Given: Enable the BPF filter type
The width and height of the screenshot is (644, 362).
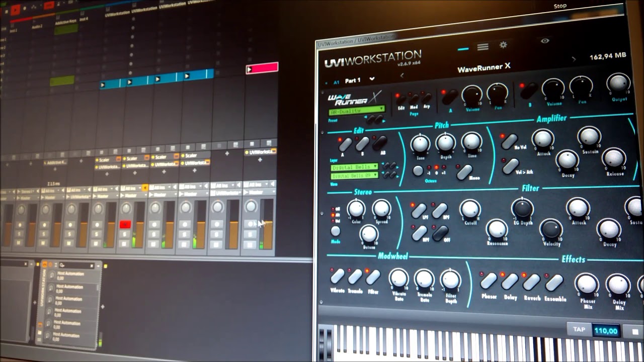Looking at the screenshot, I should (x=440, y=210).
